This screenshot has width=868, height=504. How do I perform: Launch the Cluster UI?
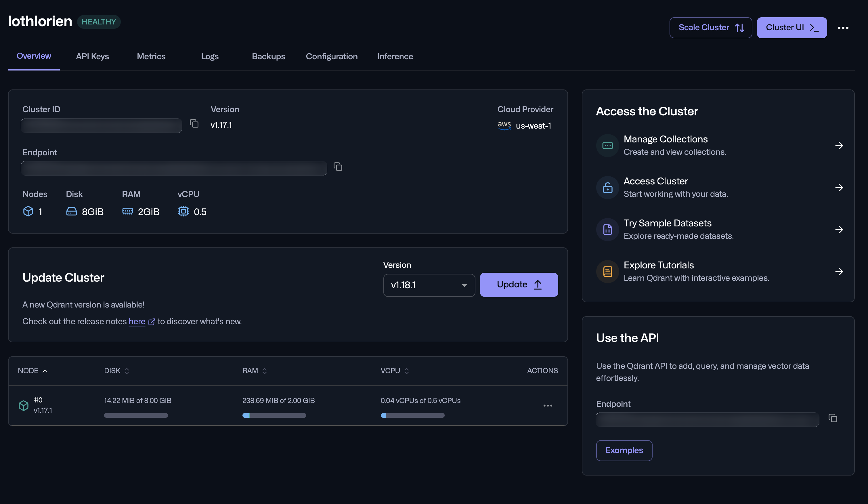pos(791,28)
